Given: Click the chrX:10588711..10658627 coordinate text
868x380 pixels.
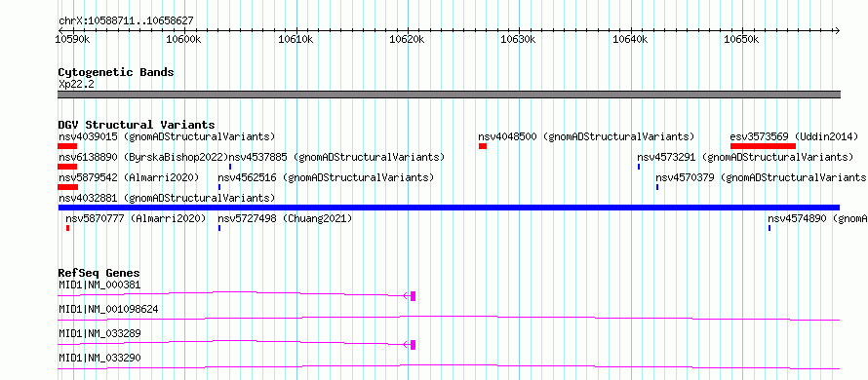Looking at the screenshot, I should tap(126, 20).
